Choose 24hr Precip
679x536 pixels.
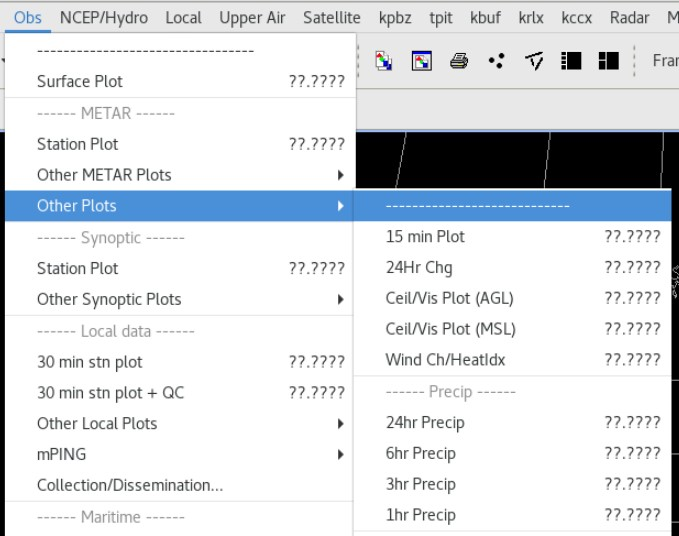click(x=513, y=422)
